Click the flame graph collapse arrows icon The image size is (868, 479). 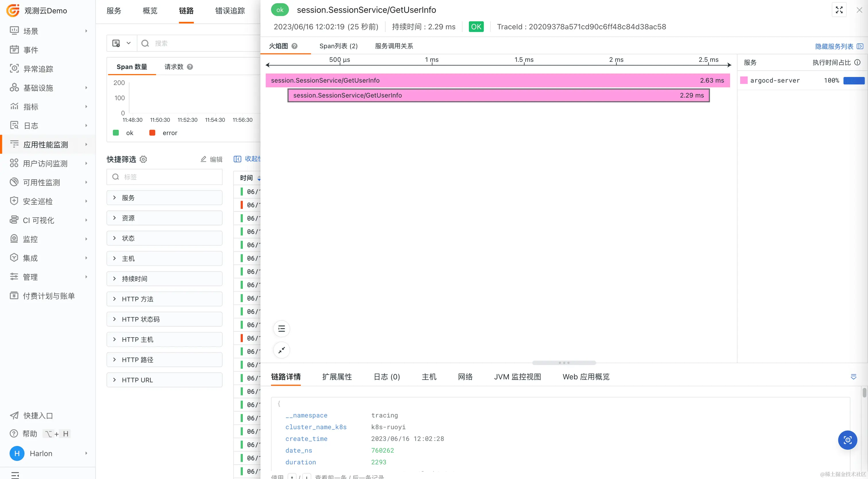coord(281,350)
